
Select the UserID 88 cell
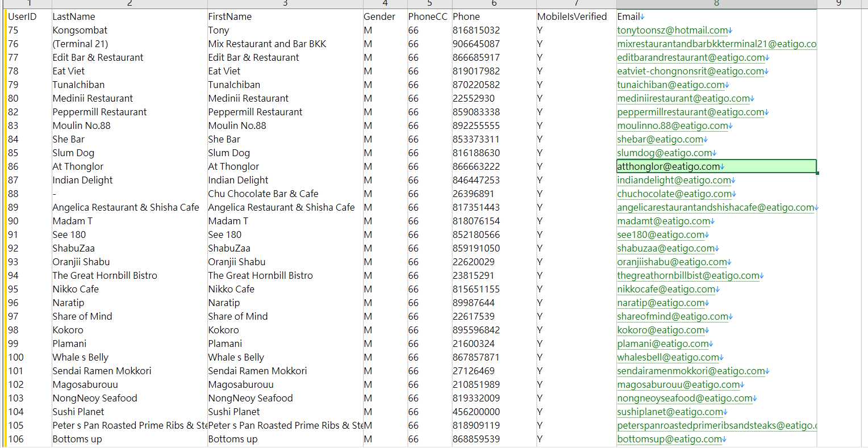pos(29,194)
